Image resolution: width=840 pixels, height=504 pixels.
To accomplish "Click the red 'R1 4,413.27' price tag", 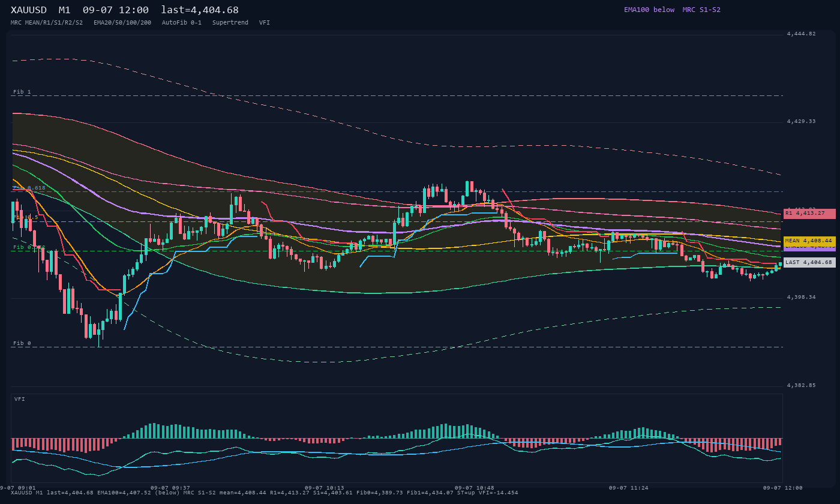I will 809,213.
